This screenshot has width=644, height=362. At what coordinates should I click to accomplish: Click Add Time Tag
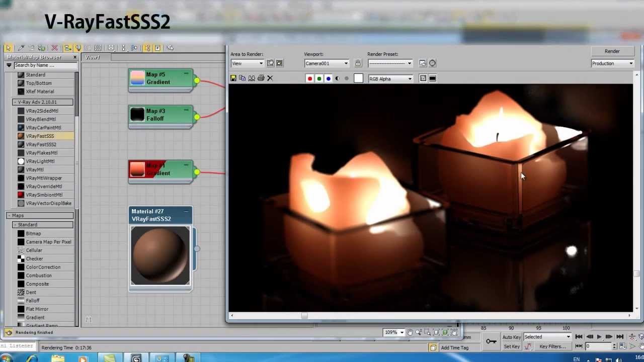pos(455,348)
